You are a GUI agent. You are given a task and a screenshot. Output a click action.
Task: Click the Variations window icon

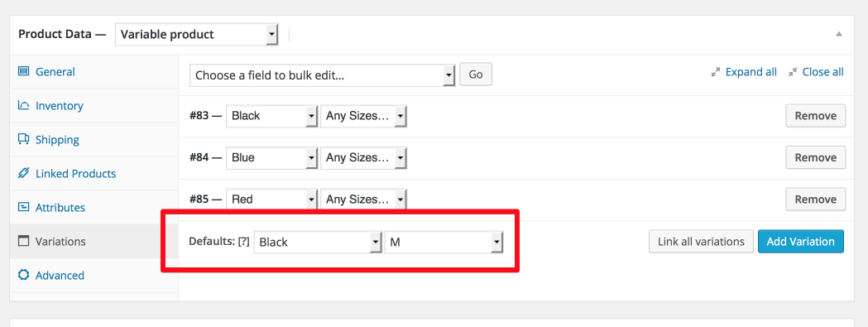[x=23, y=241]
